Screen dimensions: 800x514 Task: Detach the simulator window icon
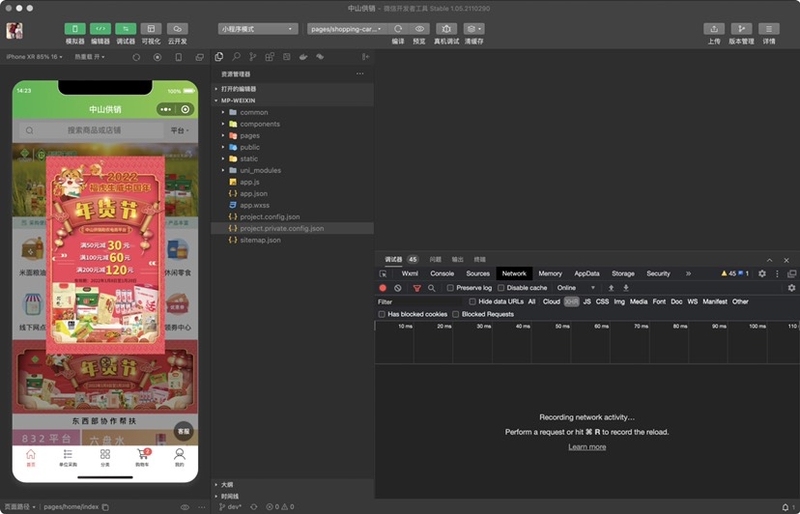(199, 57)
